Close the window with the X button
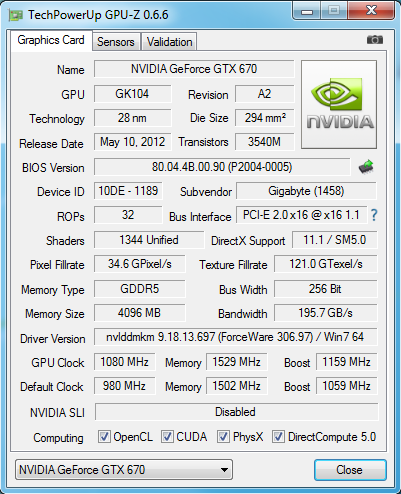The width and height of the screenshot is (401, 494). coord(371,11)
